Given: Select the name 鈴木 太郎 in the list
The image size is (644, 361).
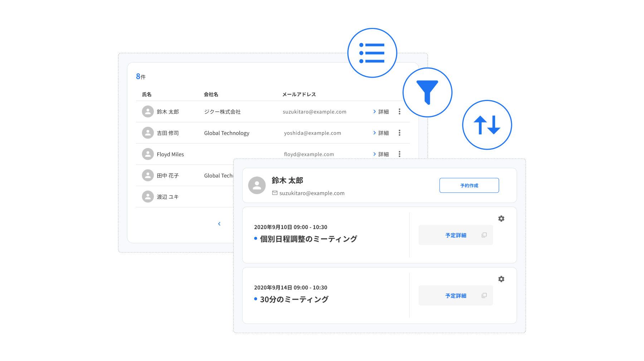Looking at the screenshot, I should coord(168,112).
